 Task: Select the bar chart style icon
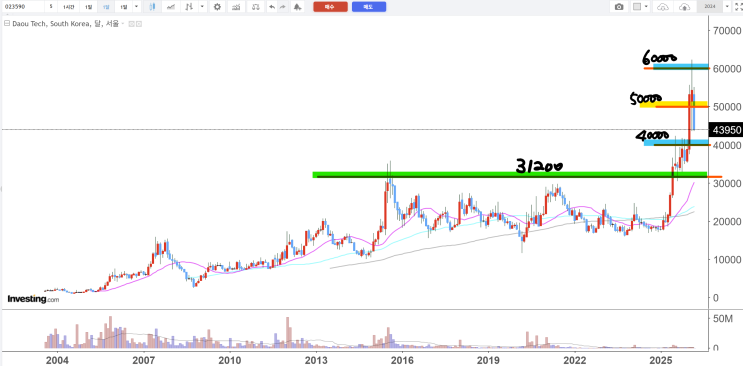(x=189, y=7)
